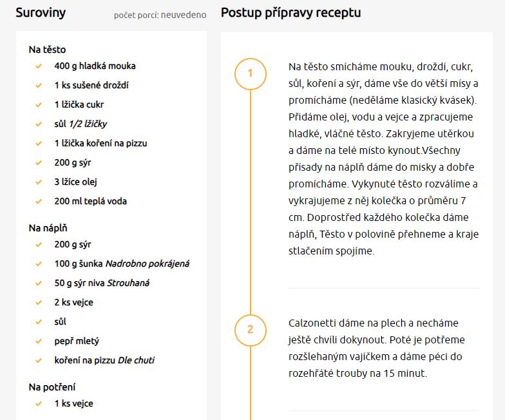The image size is (505, 420).
Task: Click the Suroviny heading
Action: click(41, 13)
